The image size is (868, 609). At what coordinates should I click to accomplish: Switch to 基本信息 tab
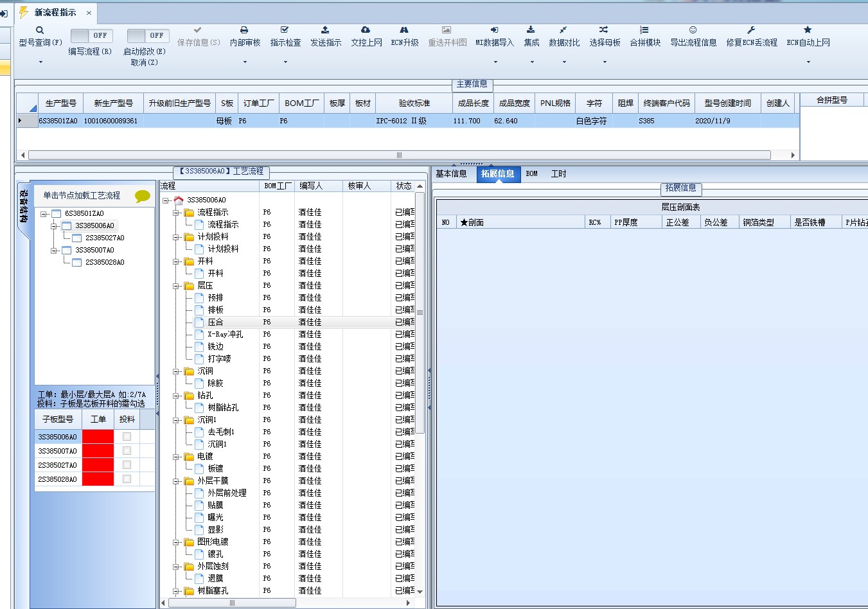451,174
